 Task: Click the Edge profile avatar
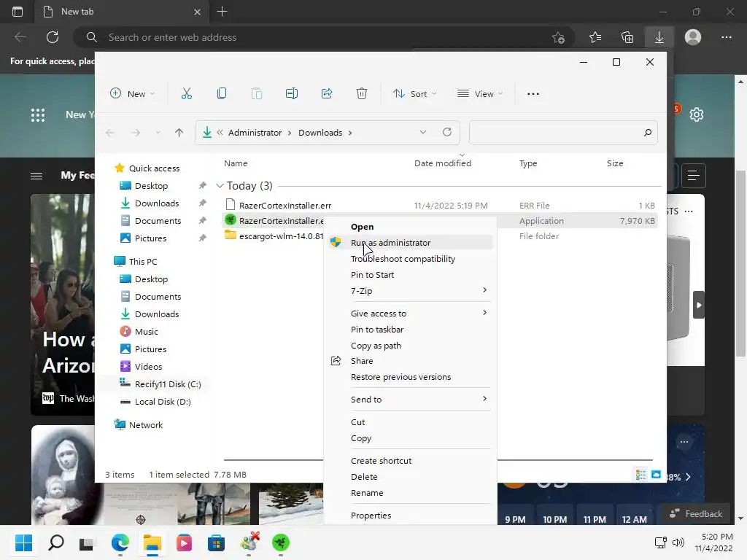click(693, 37)
